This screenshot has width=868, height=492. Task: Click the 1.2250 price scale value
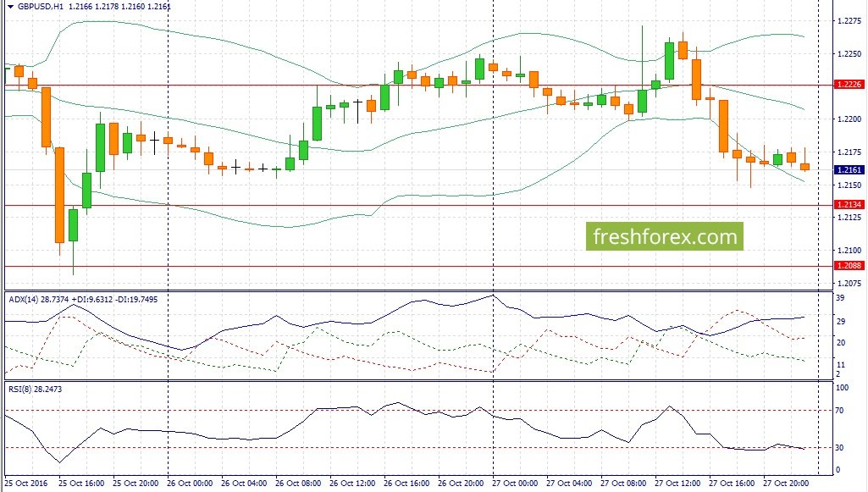[849, 53]
